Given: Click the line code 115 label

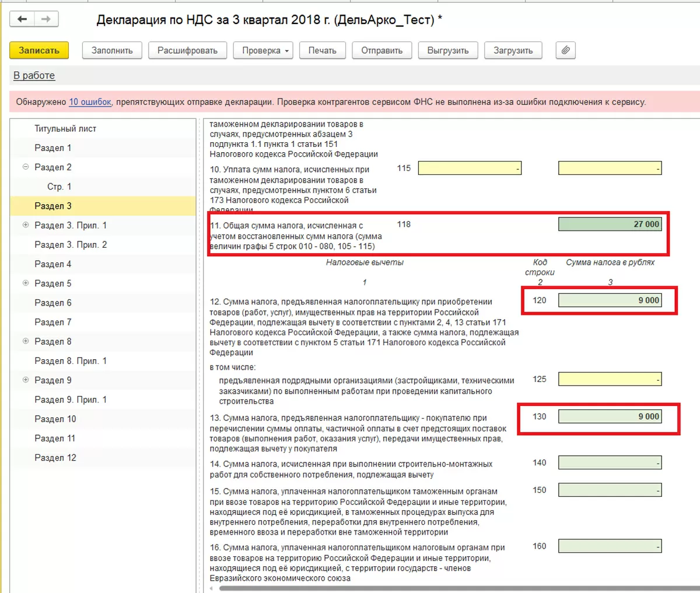Looking at the screenshot, I should coord(404,168).
